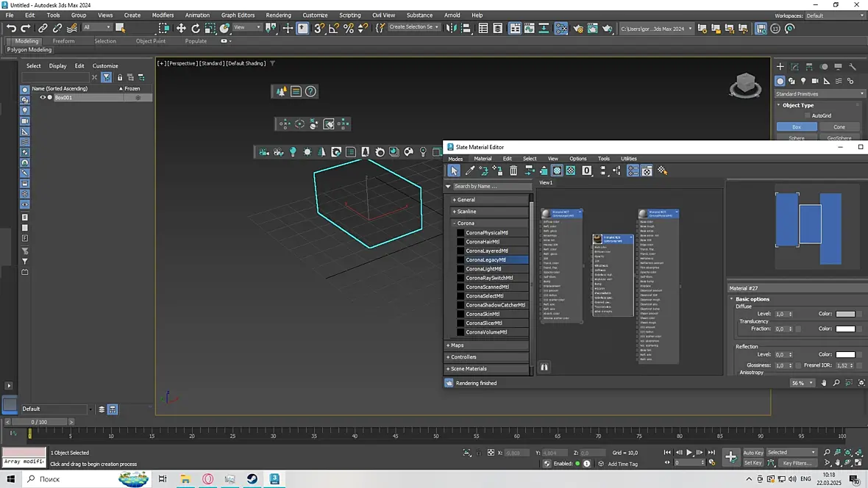
Task: Activate the Rotate transform tool
Action: click(196, 28)
